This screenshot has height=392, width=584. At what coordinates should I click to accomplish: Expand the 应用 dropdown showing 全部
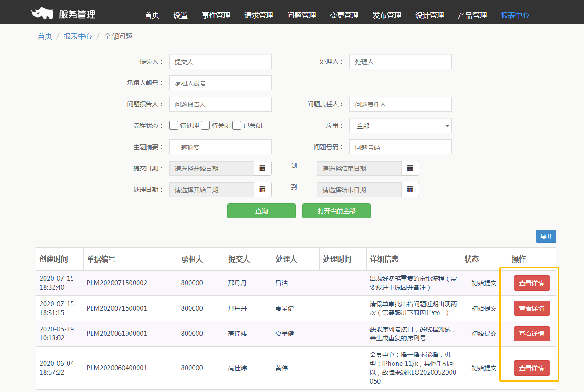coord(401,125)
